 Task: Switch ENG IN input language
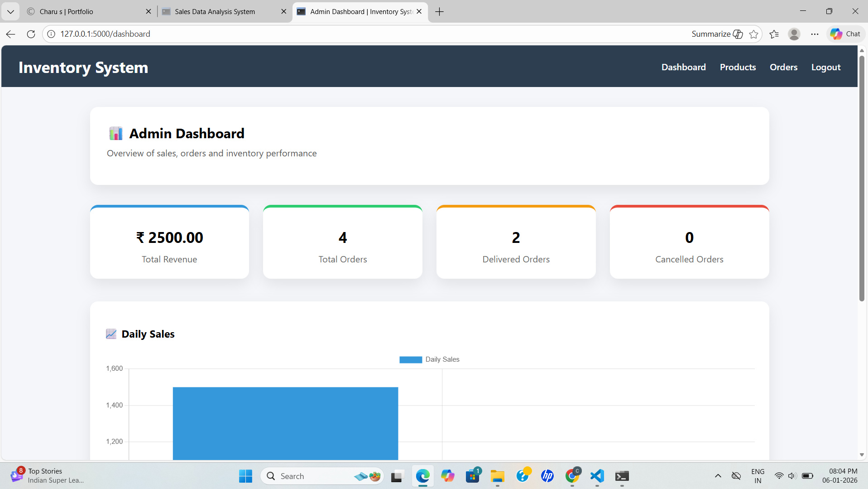click(758, 476)
